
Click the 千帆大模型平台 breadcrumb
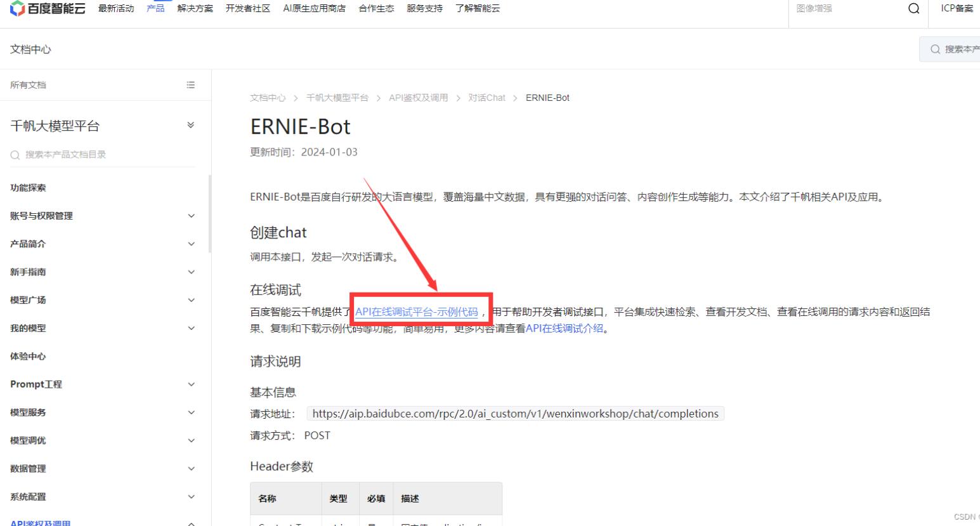coord(337,98)
